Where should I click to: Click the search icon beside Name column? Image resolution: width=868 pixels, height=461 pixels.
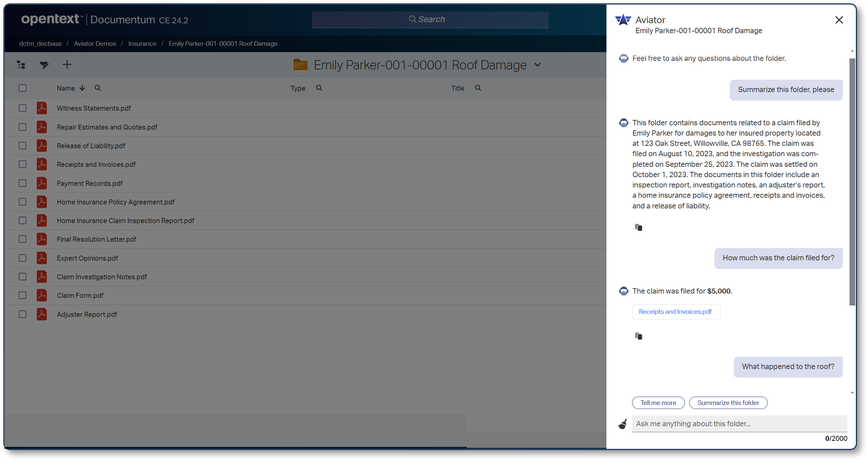pyautogui.click(x=98, y=88)
